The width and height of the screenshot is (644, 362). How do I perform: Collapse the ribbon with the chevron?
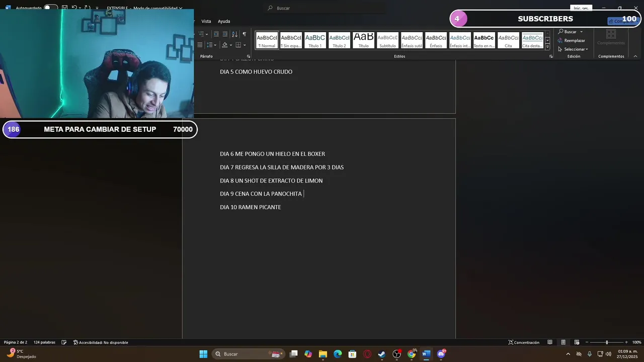635,56
